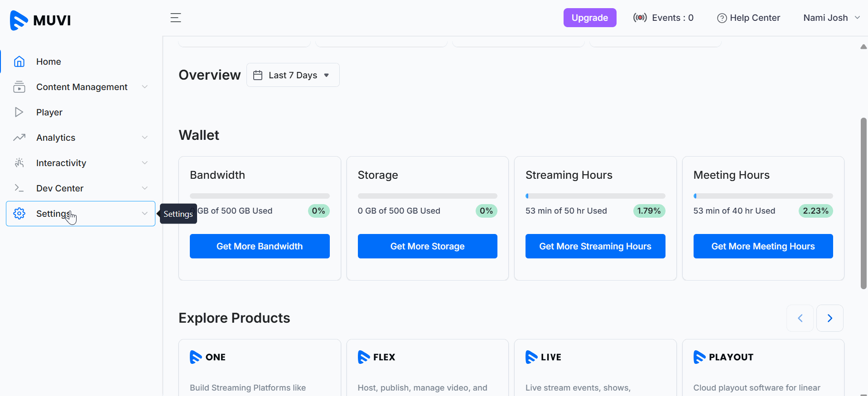This screenshot has width=868, height=396.
Task: Click the Settings gear icon
Action: click(19, 214)
